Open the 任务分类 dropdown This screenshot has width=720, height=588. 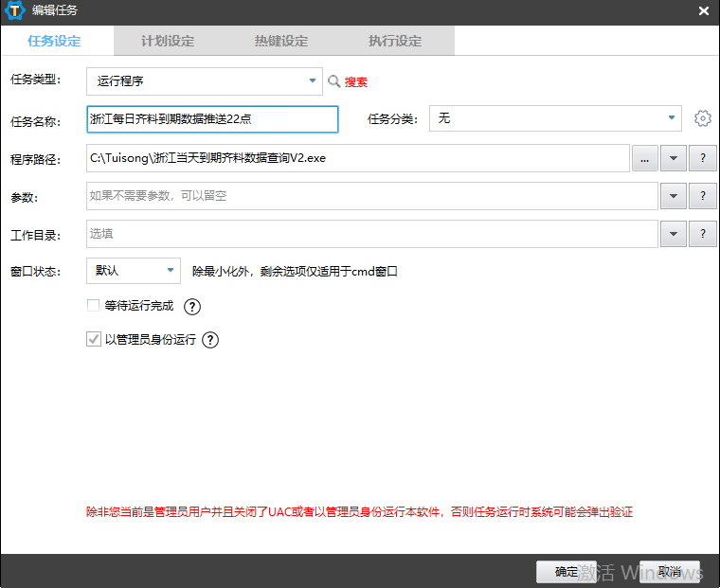[x=671, y=118]
